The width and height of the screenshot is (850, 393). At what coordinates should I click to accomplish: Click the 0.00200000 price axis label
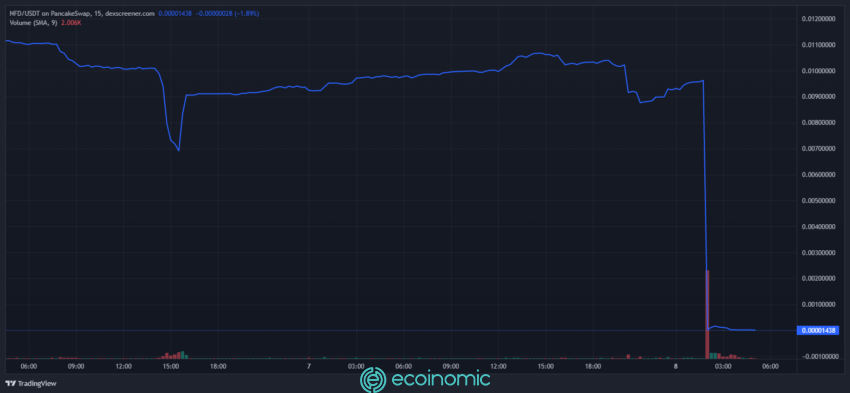[819, 279]
